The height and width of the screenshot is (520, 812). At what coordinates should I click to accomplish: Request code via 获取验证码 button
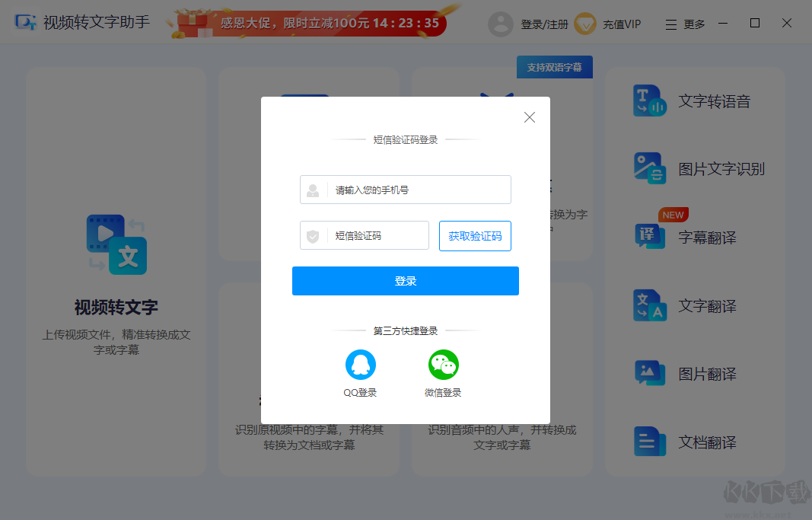click(x=475, y=236)
